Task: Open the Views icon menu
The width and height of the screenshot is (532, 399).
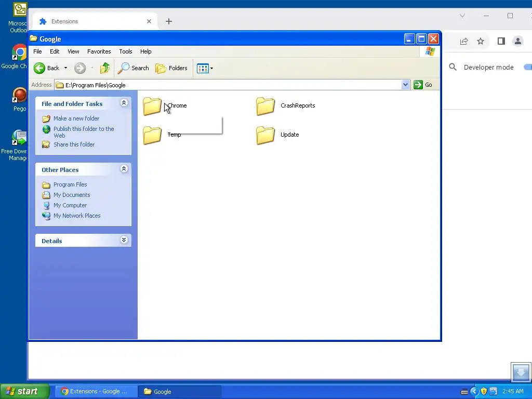Action: pyautogui.click(x=205, y=68)
